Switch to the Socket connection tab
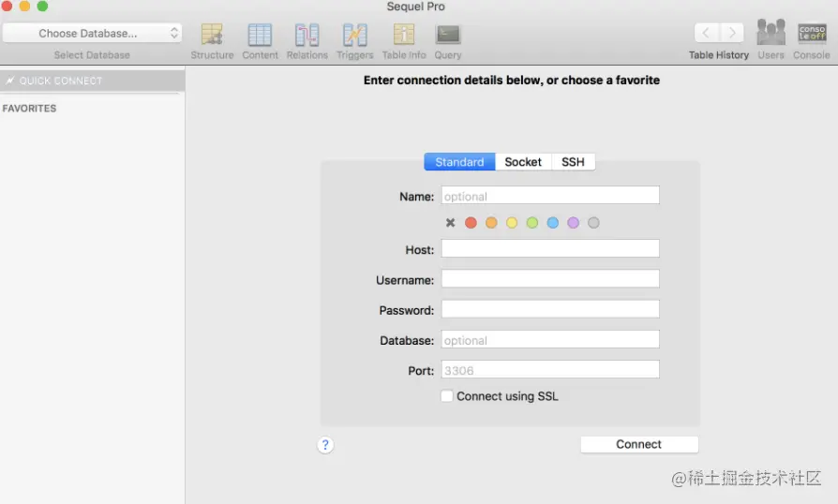This screenshot has height=504, width=838. click(523, 162)
